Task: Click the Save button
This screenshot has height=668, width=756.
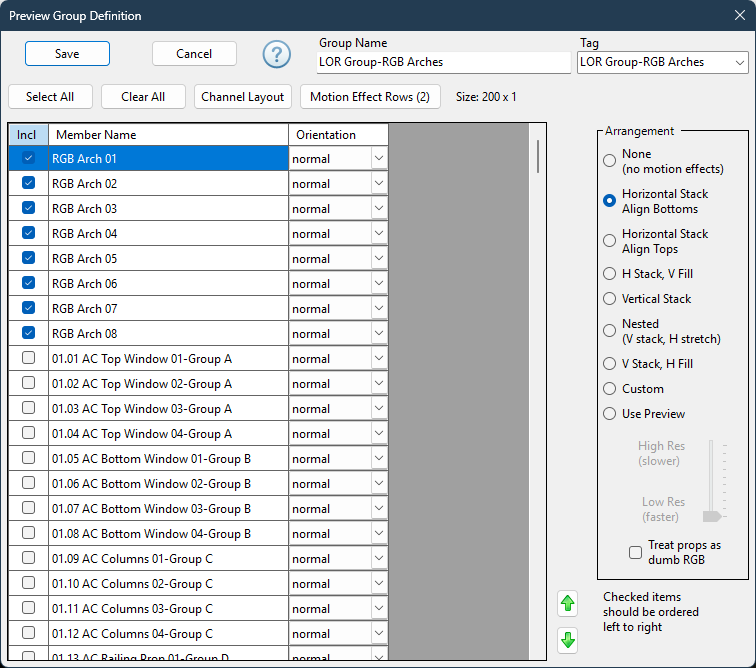Action: tap(67, 54)
